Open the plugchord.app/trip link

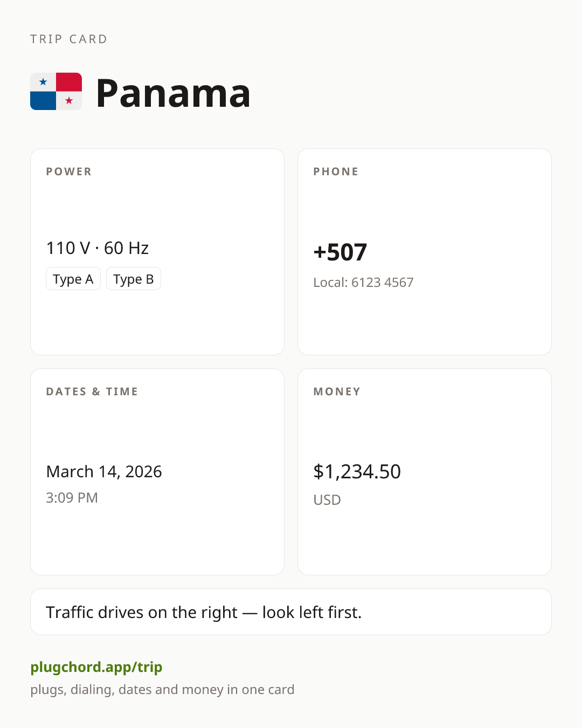point(96,667)
